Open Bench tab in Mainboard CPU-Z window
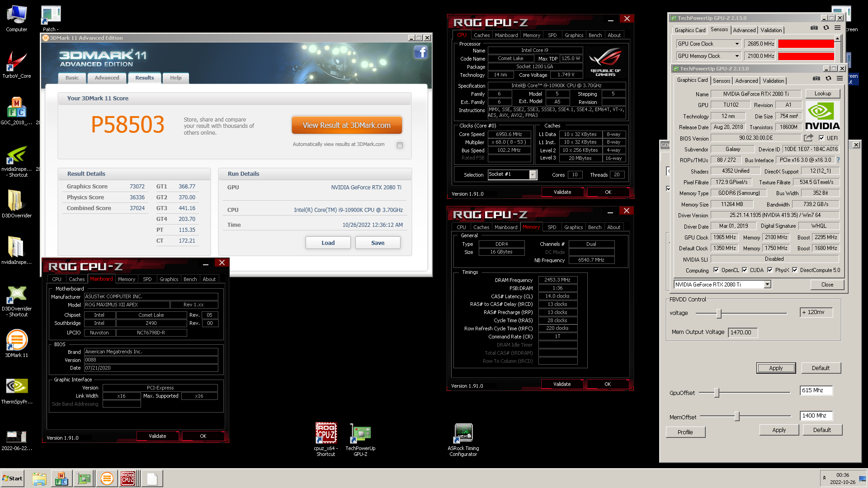 190,279
